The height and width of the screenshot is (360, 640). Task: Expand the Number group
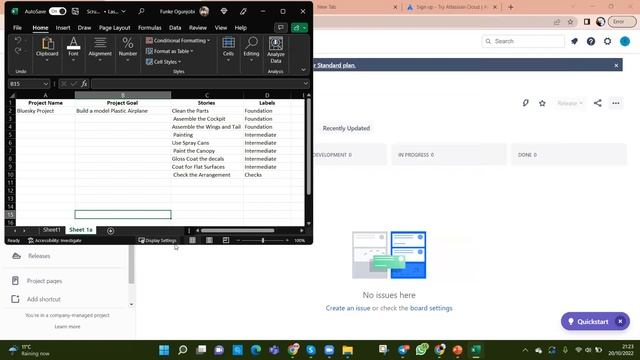point(128,49)
